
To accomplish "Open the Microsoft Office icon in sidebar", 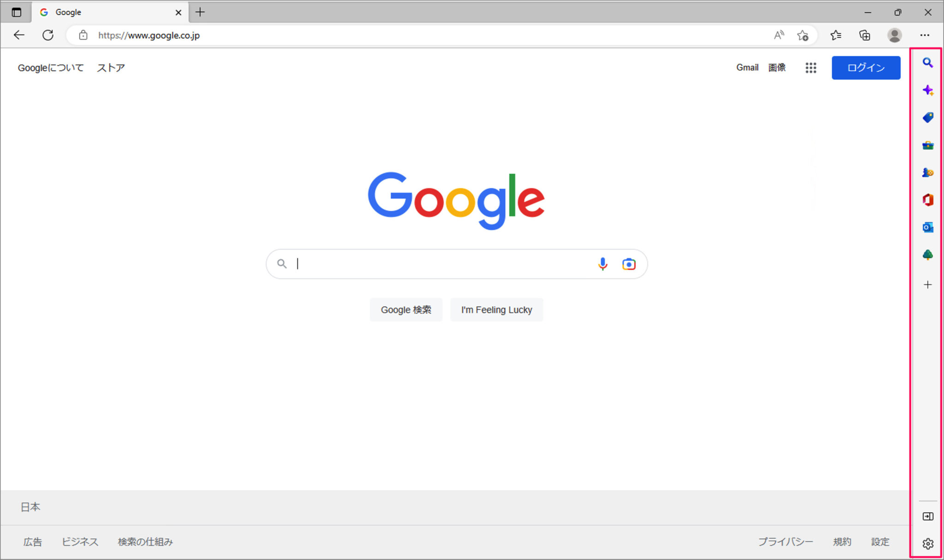I will (928, 200).
